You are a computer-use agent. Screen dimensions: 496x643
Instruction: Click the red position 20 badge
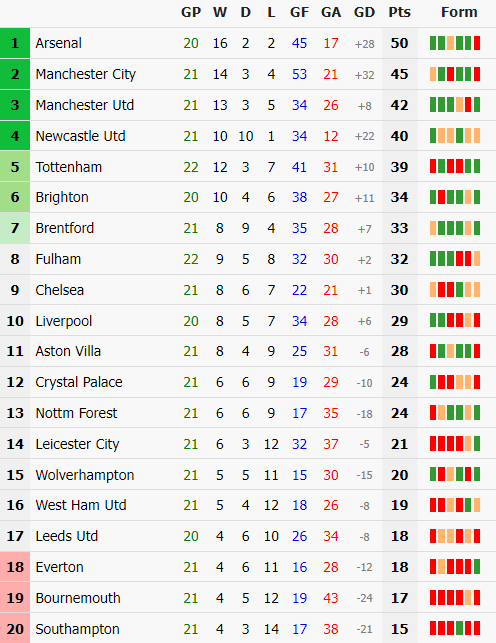[15, 628]
